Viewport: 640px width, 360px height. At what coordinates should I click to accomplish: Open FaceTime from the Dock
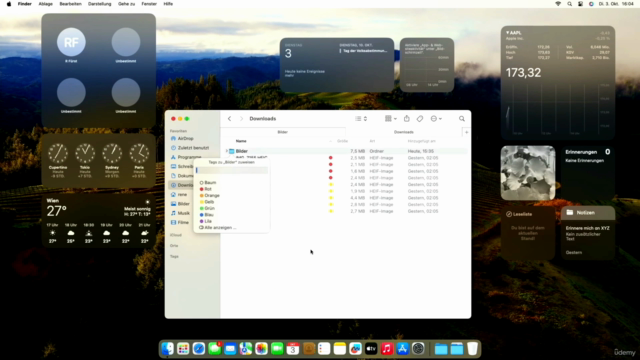(x=277, y=349)
